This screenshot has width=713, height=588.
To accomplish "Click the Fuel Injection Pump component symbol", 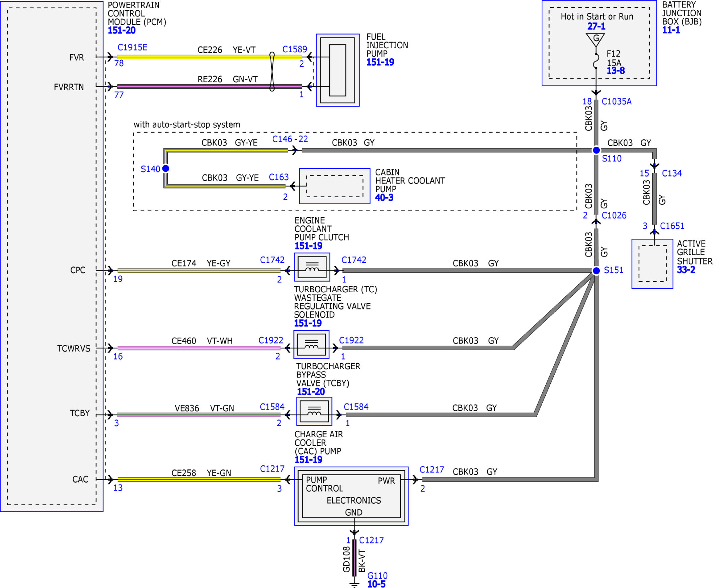I will pyautogui.click(x=337, y=70).
